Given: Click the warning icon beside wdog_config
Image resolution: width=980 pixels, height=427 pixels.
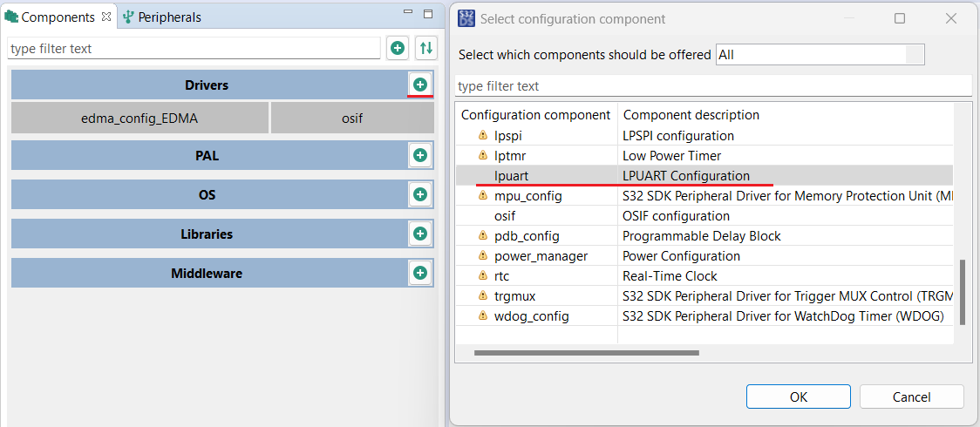Looking at the screenshot, I should 482,315.
